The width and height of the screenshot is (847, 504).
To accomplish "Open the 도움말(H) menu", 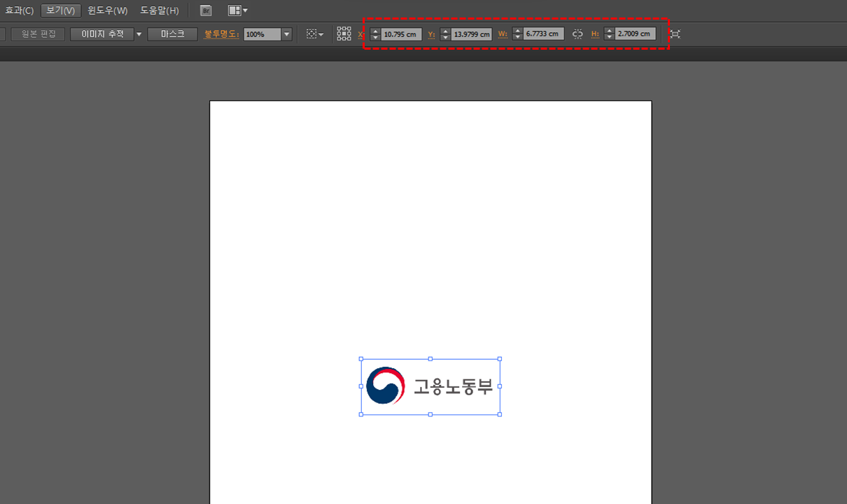I will (159, 10).
